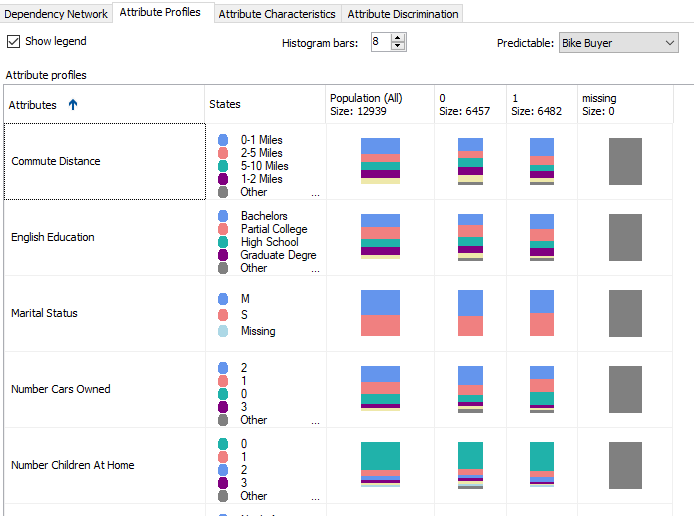Click the Attributes sort arrow icon
This screenshot has width=694, height=516.
coord(73,104)
